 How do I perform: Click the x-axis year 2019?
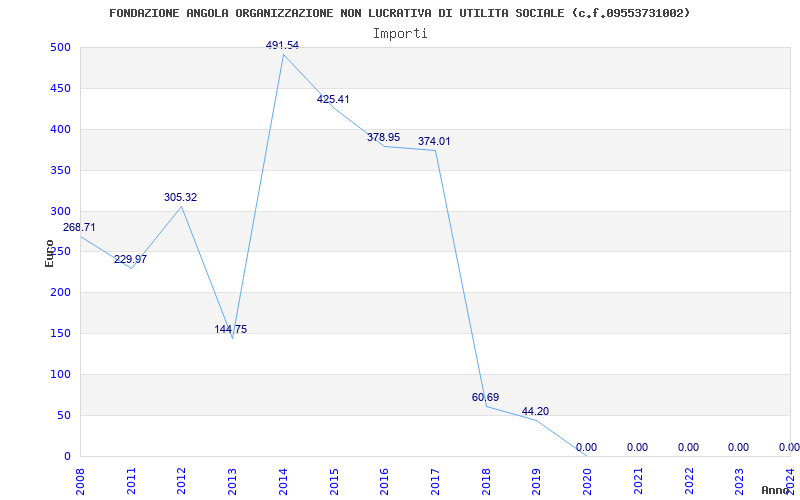coord(537,481)
